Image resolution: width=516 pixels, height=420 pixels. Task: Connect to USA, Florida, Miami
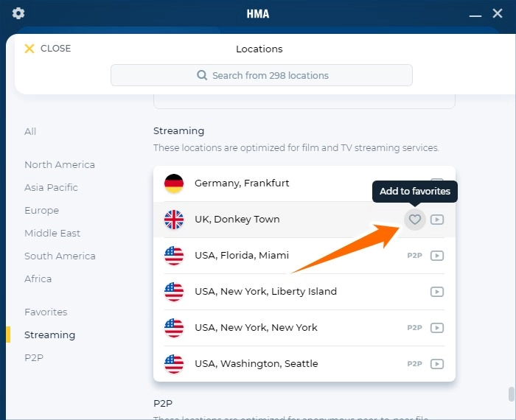pyautogui.click(x=304, y=256)
